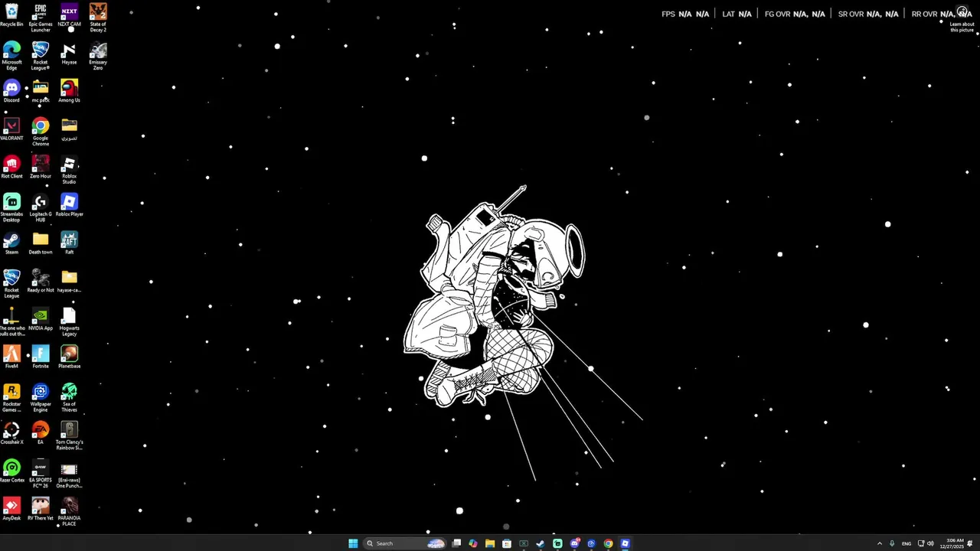
Task: Select the Emissary Zero icon
Action: coord(98,56)
